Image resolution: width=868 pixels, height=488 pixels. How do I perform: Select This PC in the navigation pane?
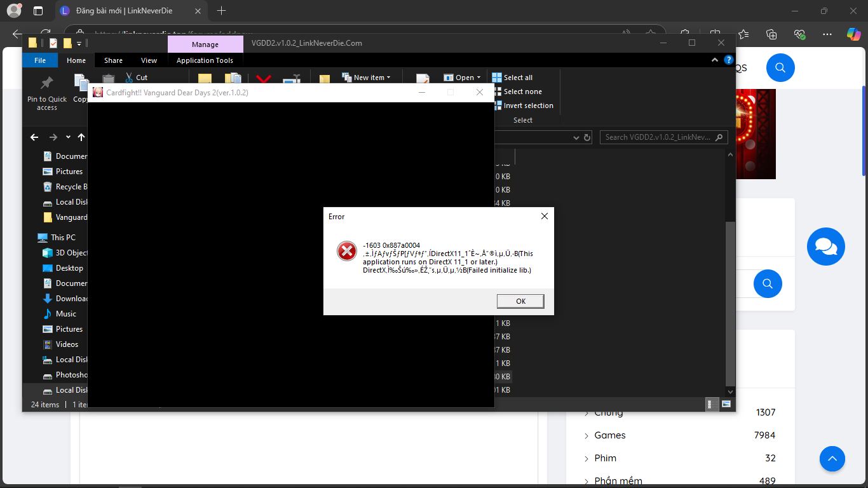click(x=63, y=237)
